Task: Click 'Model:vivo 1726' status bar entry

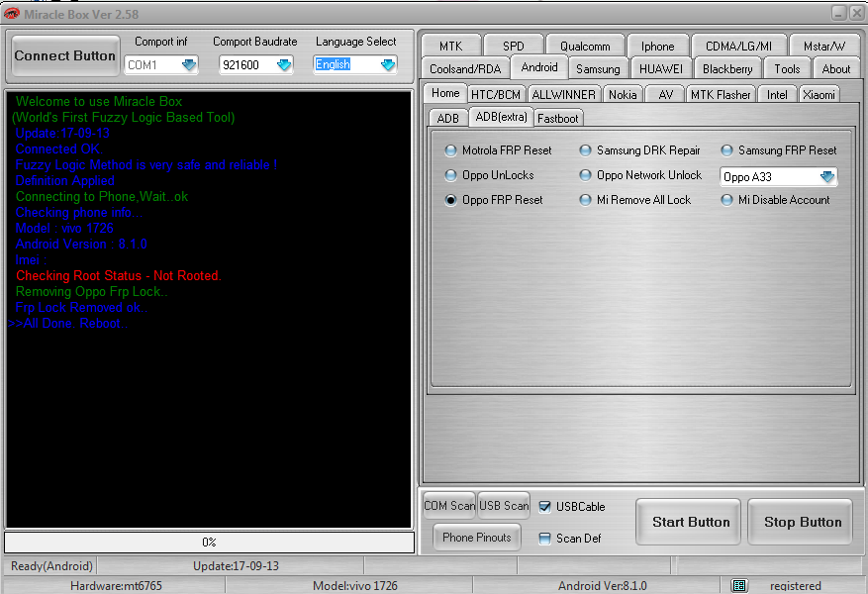Action: [355, 586]
